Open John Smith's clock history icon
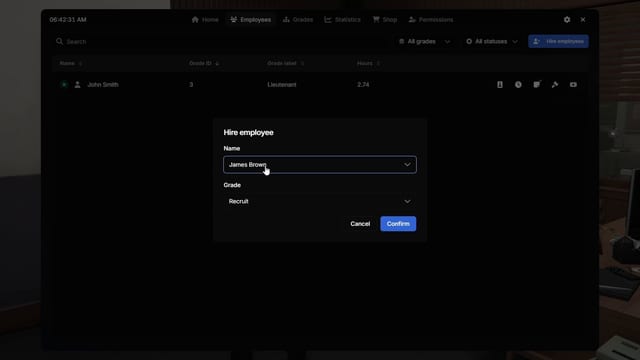 [x=518, y=84]
